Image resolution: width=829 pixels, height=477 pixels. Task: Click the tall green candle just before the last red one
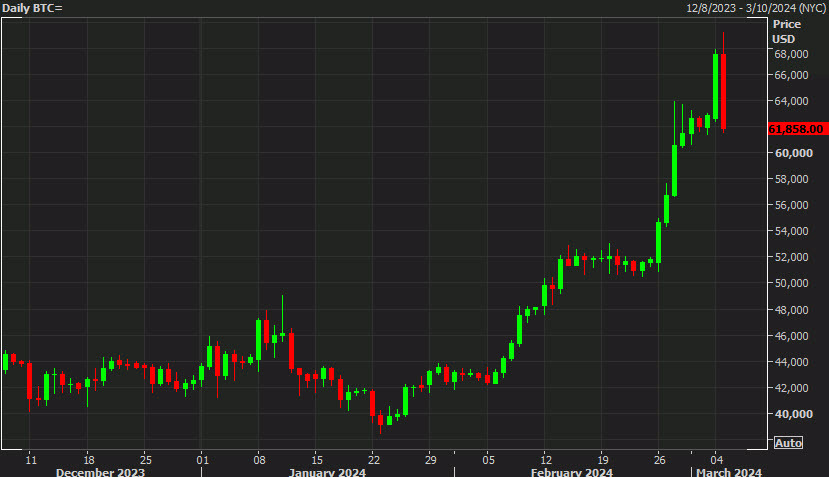(x=715, y=86)
